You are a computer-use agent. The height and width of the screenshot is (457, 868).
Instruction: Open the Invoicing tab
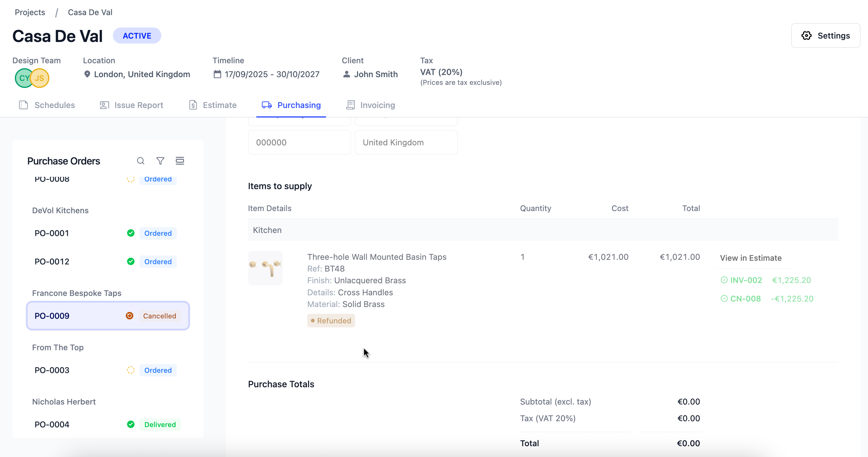tap(370, 105)
